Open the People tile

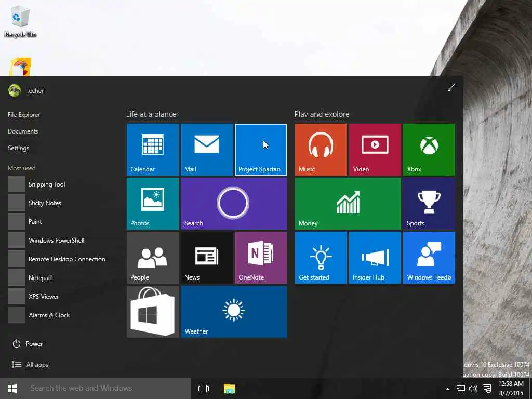[x=153, y=258]
